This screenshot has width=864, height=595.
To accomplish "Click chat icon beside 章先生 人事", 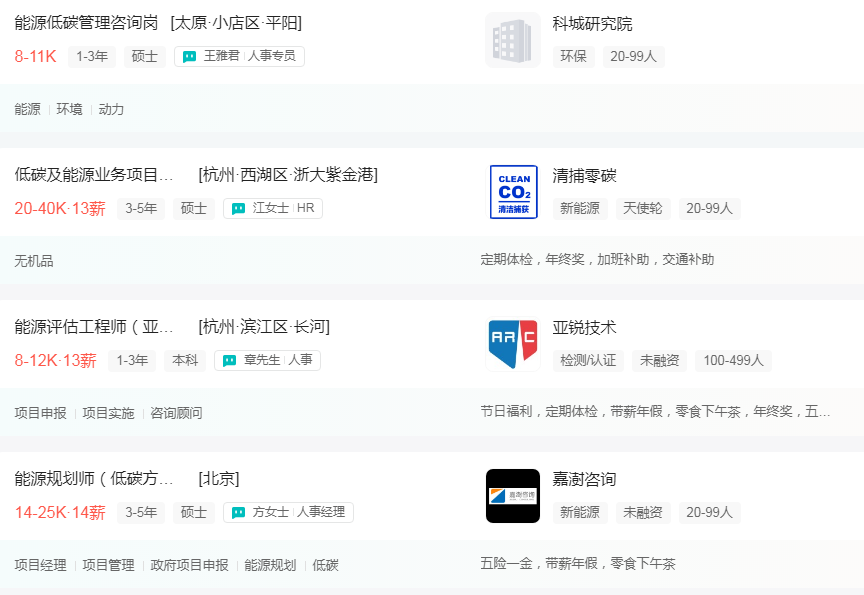I will point(229,361).
